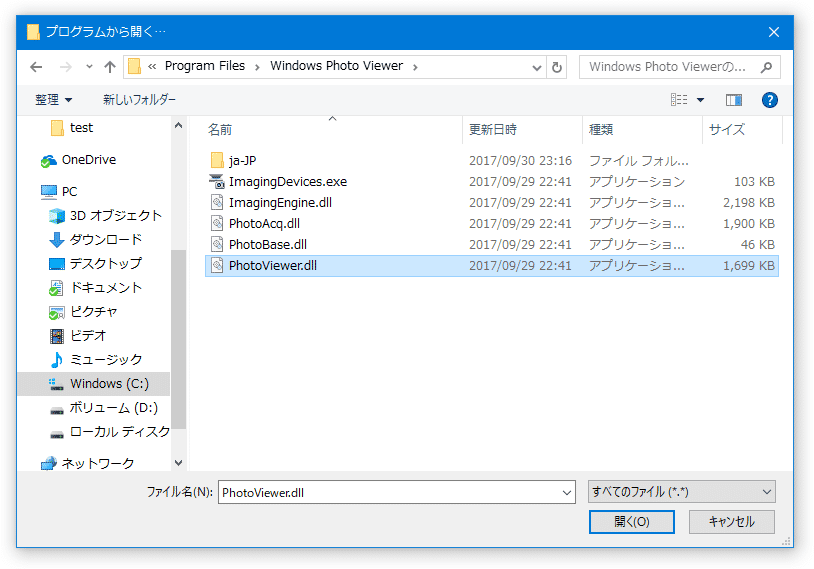Click Program Files in the address path
Viewport: 814px width, 569px height.
pyautogui.click(x=205, y=66)
